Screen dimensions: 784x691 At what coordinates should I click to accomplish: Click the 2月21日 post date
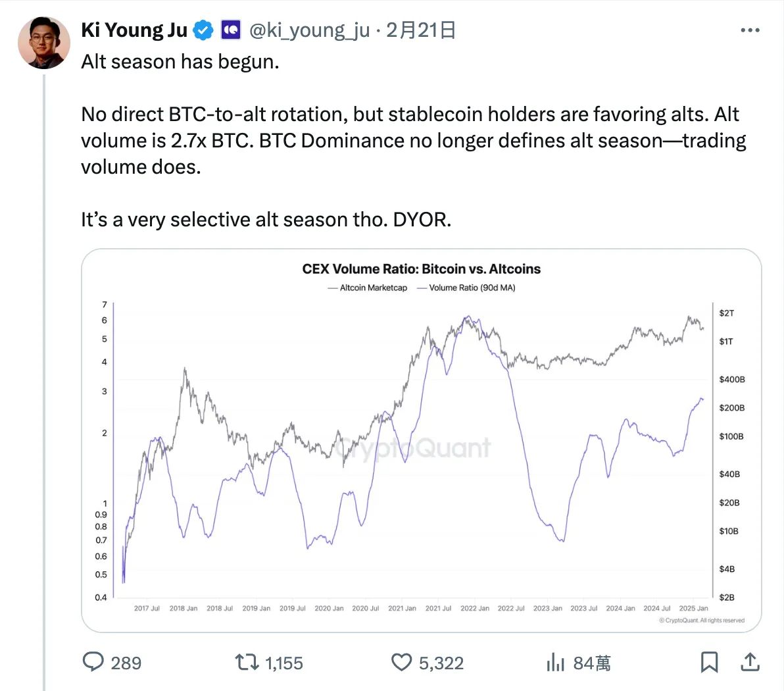pos(421,30)
